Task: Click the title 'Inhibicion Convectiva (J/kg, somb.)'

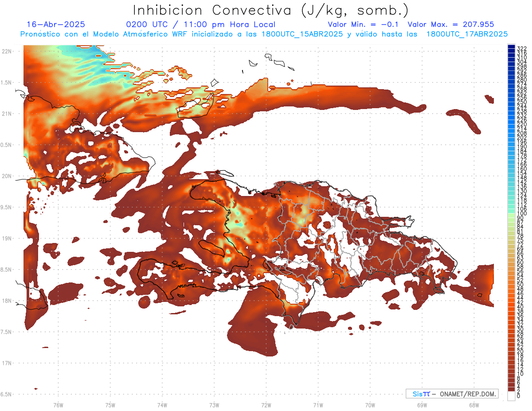Action: click(x=271, y=10)
